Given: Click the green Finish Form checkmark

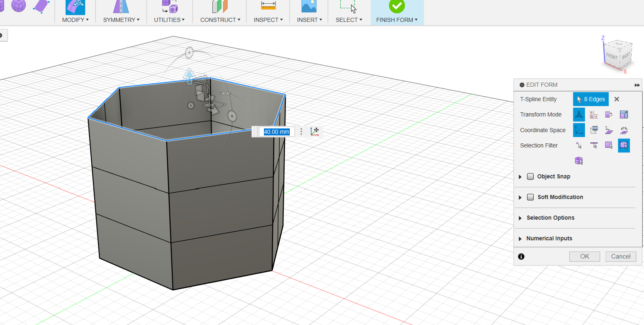Looking at the screenshot, I should pos(397,6).
